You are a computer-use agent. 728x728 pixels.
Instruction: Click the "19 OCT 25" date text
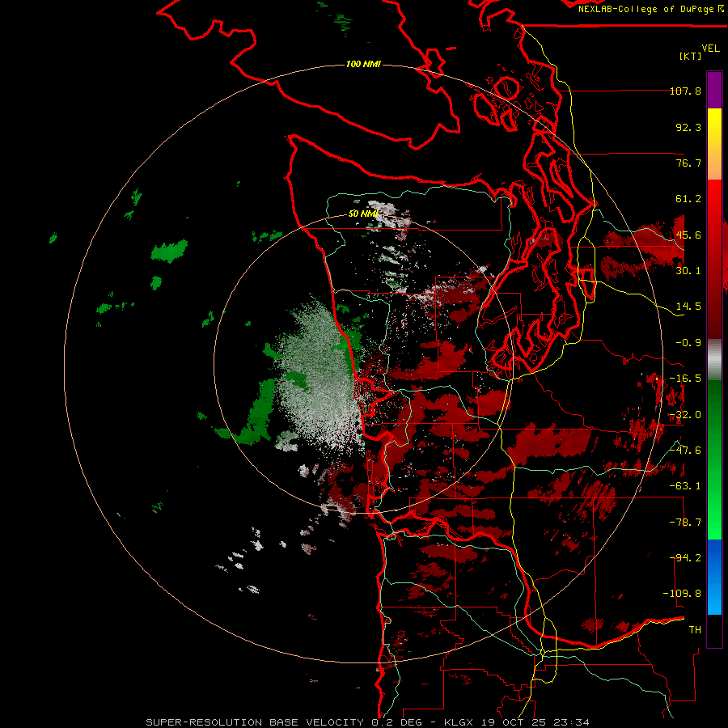click(x=514, y=722)
